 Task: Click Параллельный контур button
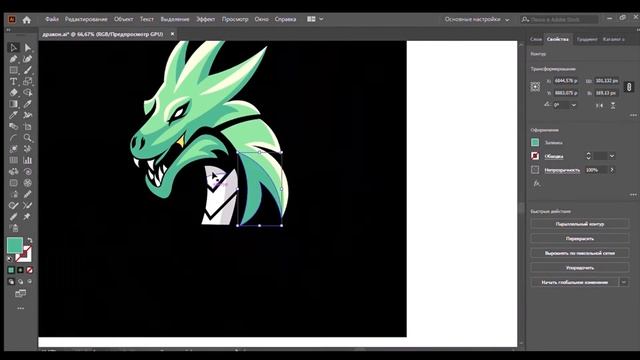580,224
